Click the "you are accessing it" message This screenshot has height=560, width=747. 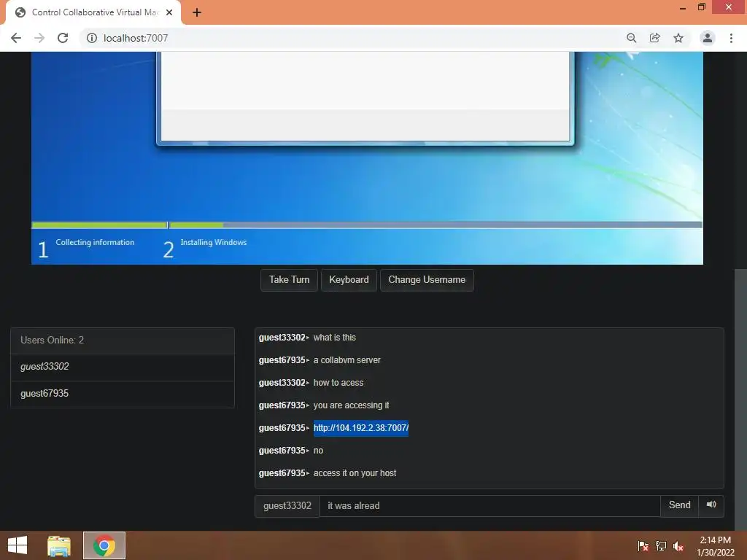coord(351,405)
